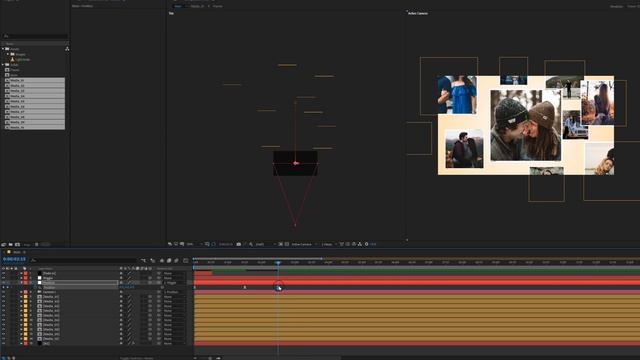Click the current time display 0:00:02:13
This screenshot has height=360, width=640.
[x=14, y=259]
